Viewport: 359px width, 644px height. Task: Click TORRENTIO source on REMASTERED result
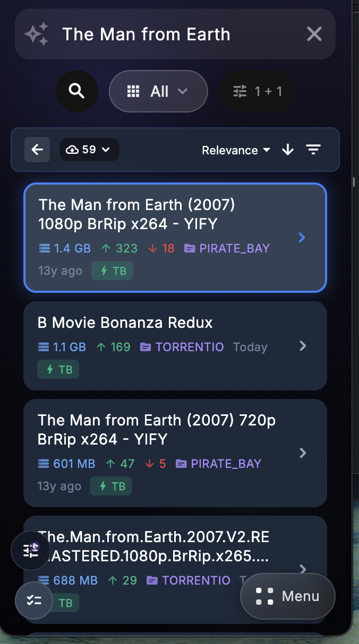(x=189, y=580)
